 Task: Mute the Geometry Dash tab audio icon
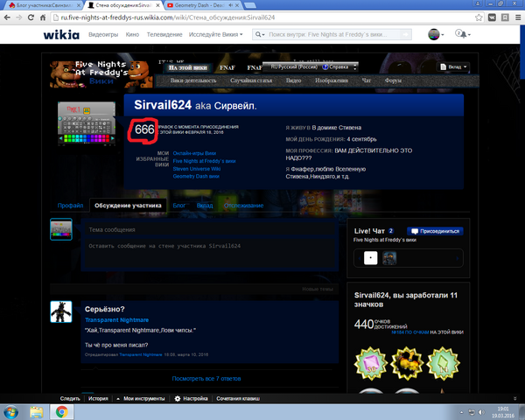coord(231,5)
